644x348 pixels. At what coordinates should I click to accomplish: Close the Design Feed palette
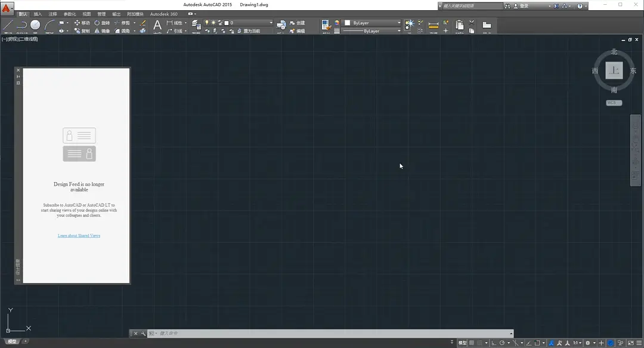pyautogui.click(x=18, y=70)
